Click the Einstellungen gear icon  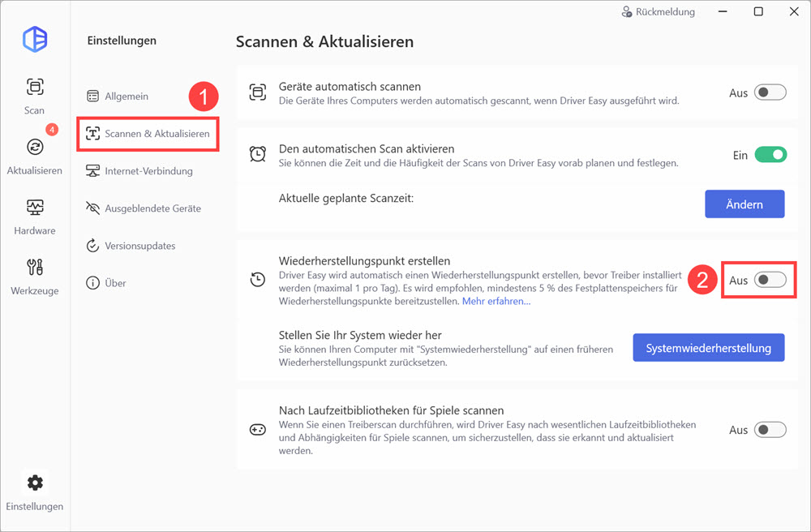click(34, 483)
